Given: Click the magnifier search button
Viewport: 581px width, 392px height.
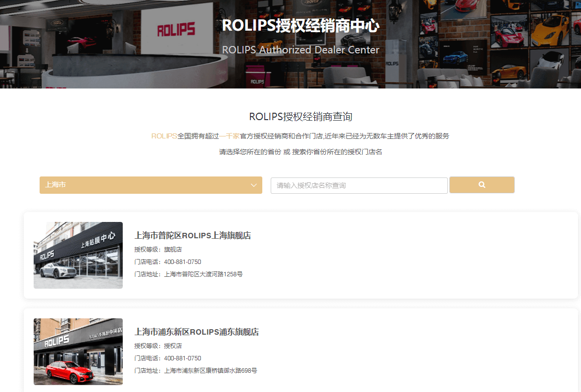Looking at the screenshot, I should coord(482,185).
